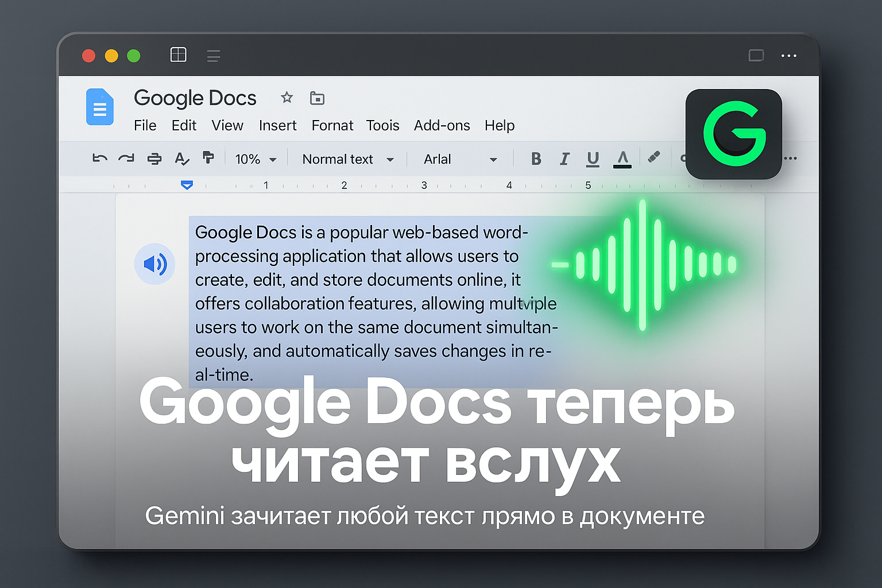
Task: Open the View menu
Action: point(227,125)
